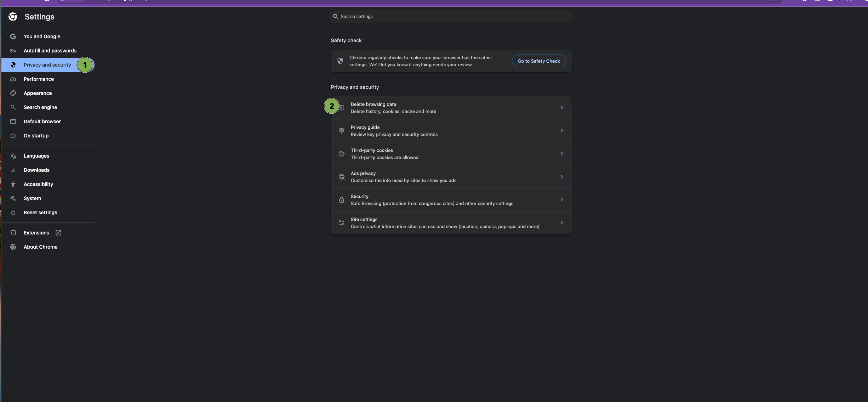
Task: Expand Delete browsing data via its chevron
Action: (x=562, y=108)
